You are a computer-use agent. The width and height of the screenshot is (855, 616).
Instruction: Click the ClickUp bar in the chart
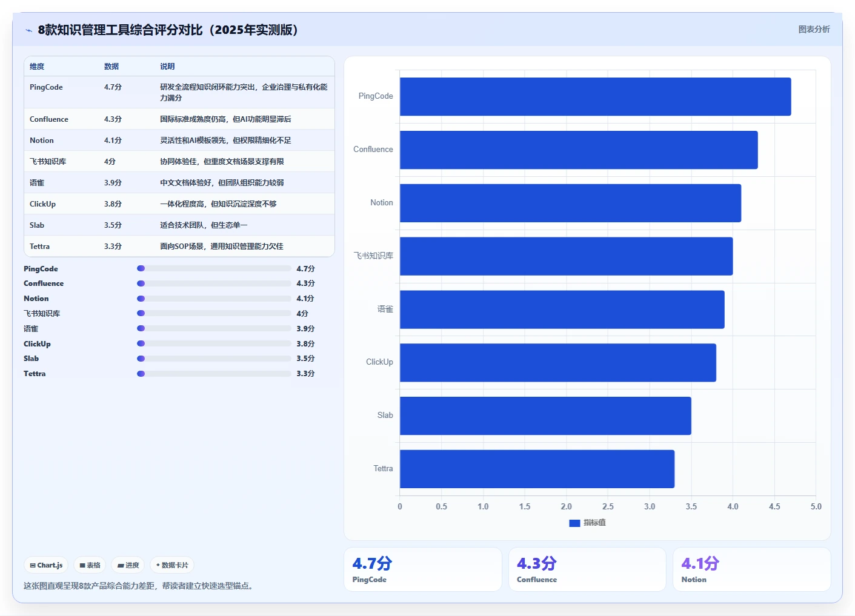[x=557, y=362]
